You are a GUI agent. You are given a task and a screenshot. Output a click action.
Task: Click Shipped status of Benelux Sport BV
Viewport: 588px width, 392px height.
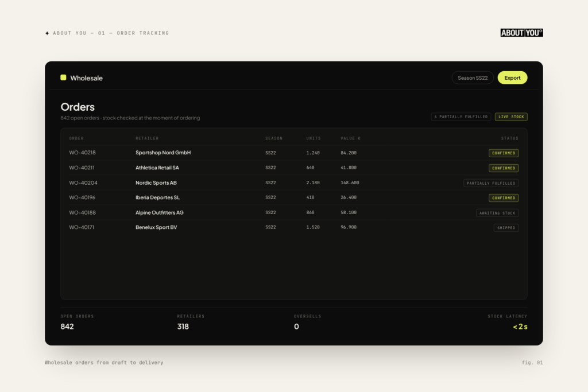pyautogui.click(x=506, y=227)
